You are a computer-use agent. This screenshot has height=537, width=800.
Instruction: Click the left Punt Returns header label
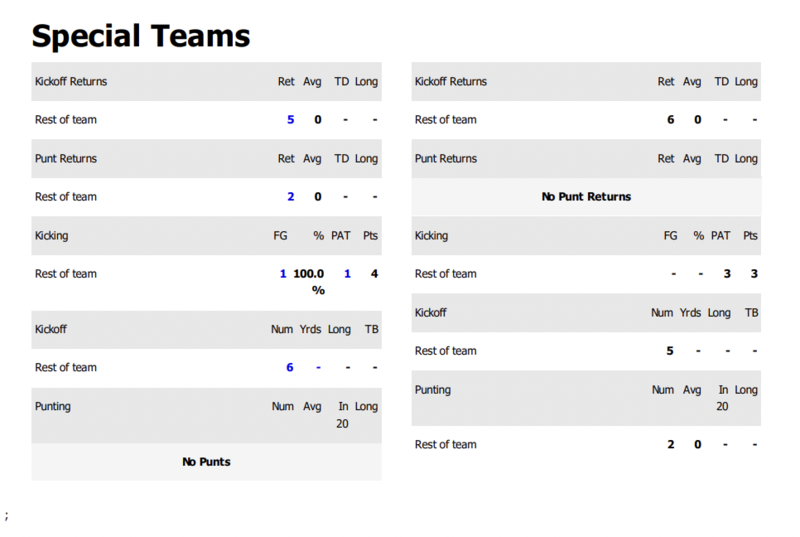pos(66,159)
